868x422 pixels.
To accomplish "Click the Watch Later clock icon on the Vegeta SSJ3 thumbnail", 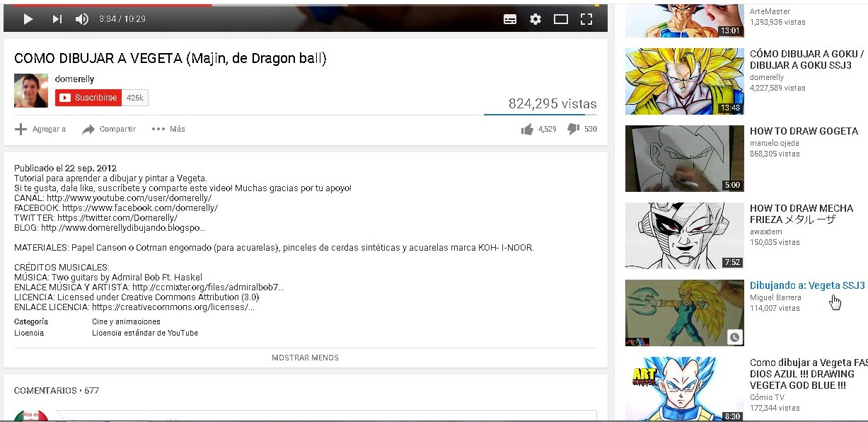I will point(735,338).
